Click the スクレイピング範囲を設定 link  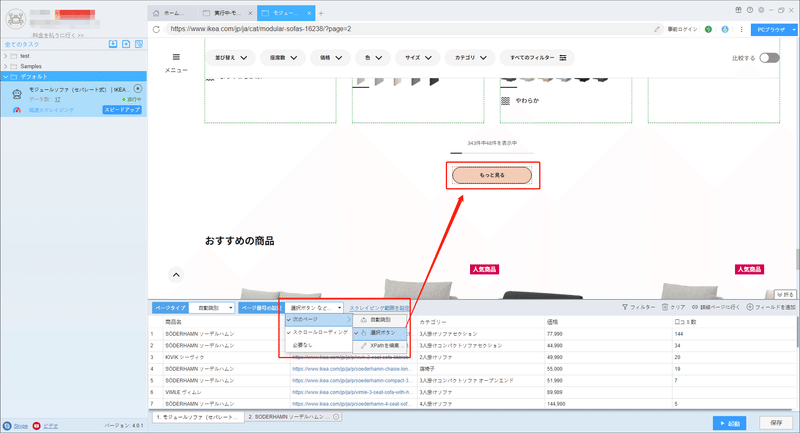click(379, 308)
